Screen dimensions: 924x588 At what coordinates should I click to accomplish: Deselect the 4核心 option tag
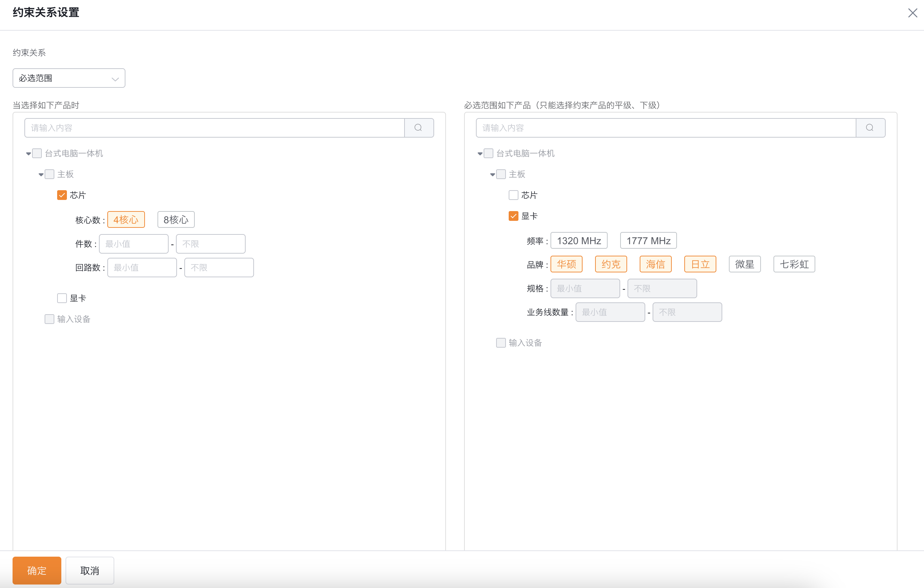point(126,220)
